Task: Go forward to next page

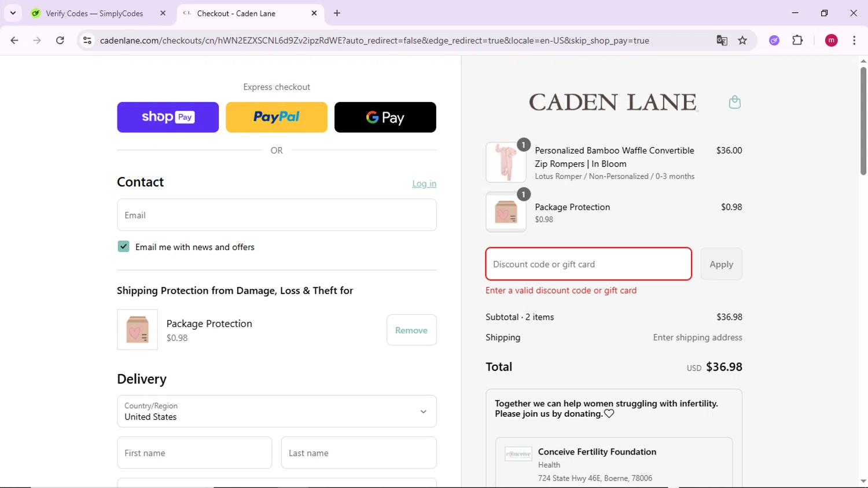Action: point(37,41)
